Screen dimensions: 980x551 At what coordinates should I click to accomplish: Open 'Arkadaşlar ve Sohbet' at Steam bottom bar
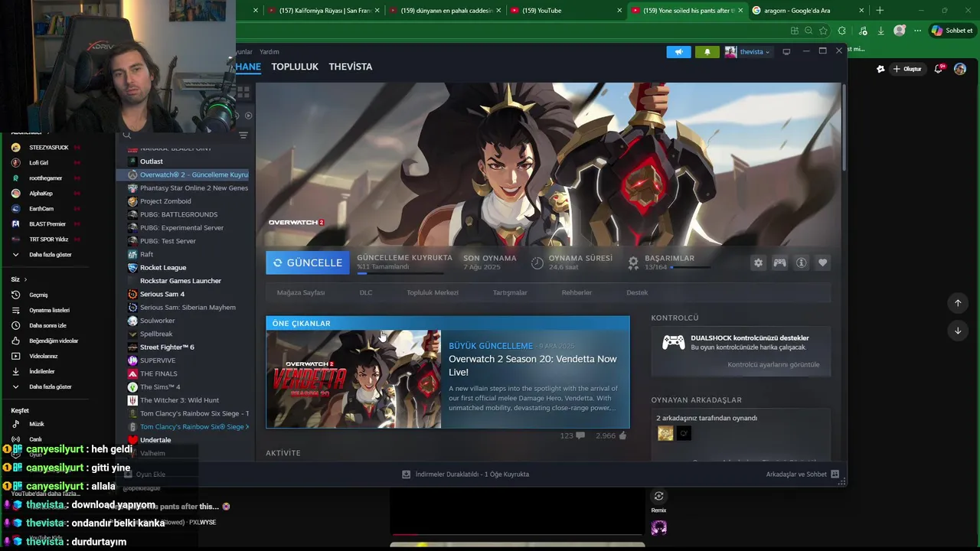802,474
